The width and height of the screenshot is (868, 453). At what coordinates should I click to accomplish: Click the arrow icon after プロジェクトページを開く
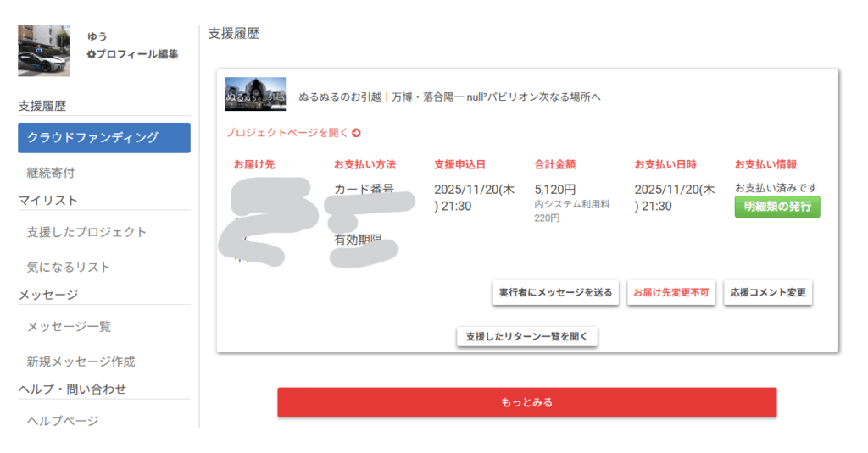click(x=357, y=133)
